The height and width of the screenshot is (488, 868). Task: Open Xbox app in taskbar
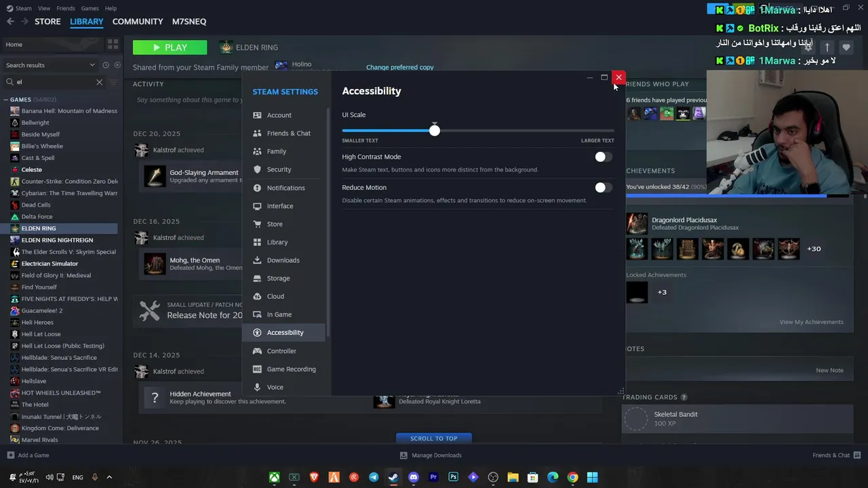[x=274, y=477]
